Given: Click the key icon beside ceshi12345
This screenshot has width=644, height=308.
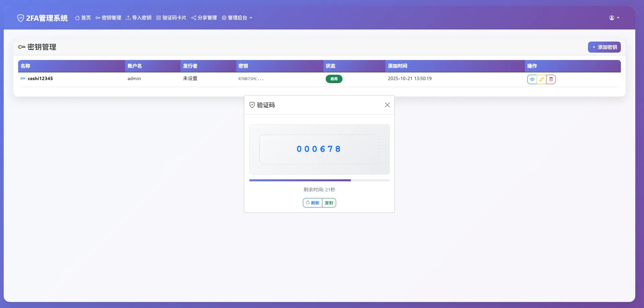Looking at the screenshot, I should (23, 78).
